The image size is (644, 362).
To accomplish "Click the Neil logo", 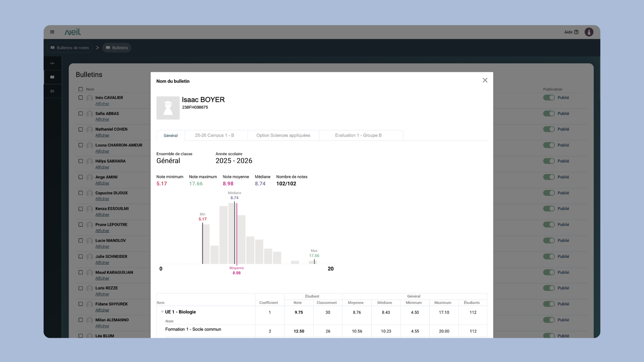I will (73, 32).
